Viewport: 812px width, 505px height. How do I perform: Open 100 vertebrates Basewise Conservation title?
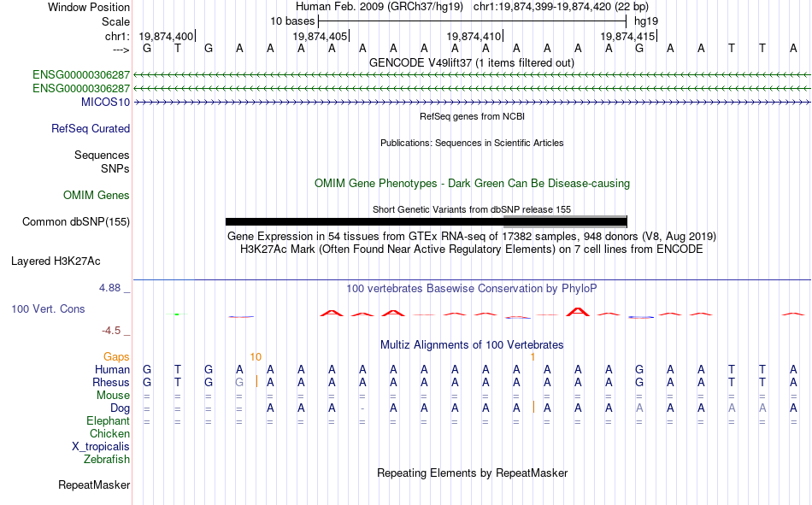click(x=472, y=289)
